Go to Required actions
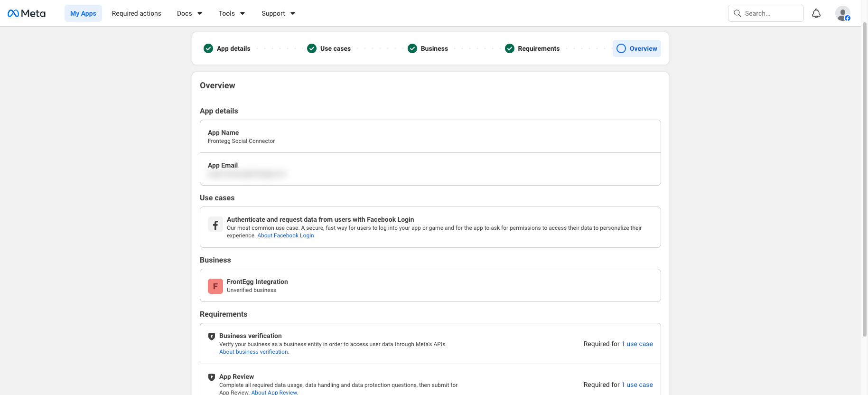Image resolution: width=868 pixels, height=395 pixels. pyautogui.click(x=137, y=13)
